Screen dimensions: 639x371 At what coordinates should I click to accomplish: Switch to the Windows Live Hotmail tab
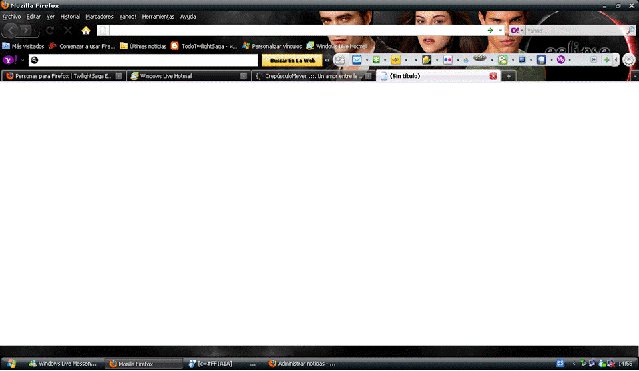[188, 76]
